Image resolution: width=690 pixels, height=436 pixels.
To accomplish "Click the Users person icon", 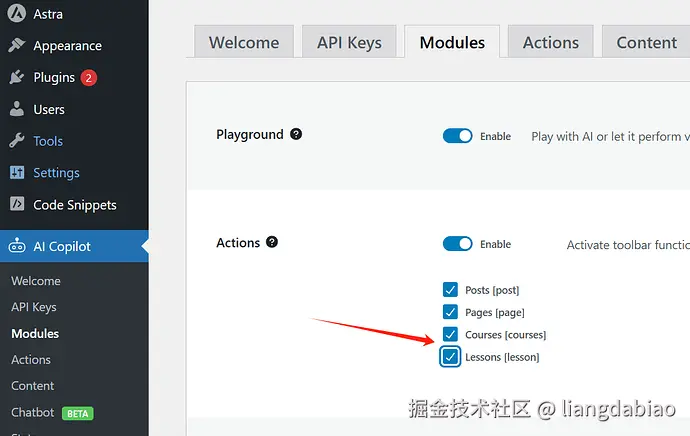I will [17, 109].
